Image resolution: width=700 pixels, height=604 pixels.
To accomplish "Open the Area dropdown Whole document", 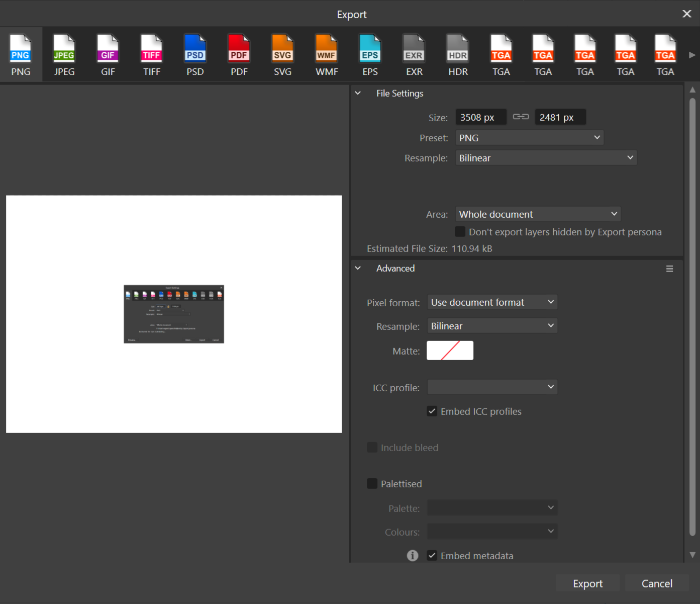I will pos(538,214).
